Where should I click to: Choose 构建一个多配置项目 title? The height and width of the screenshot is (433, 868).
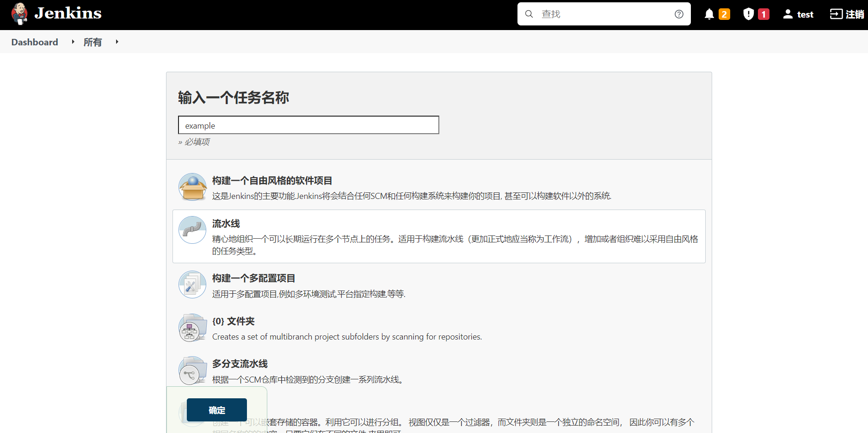253,278
